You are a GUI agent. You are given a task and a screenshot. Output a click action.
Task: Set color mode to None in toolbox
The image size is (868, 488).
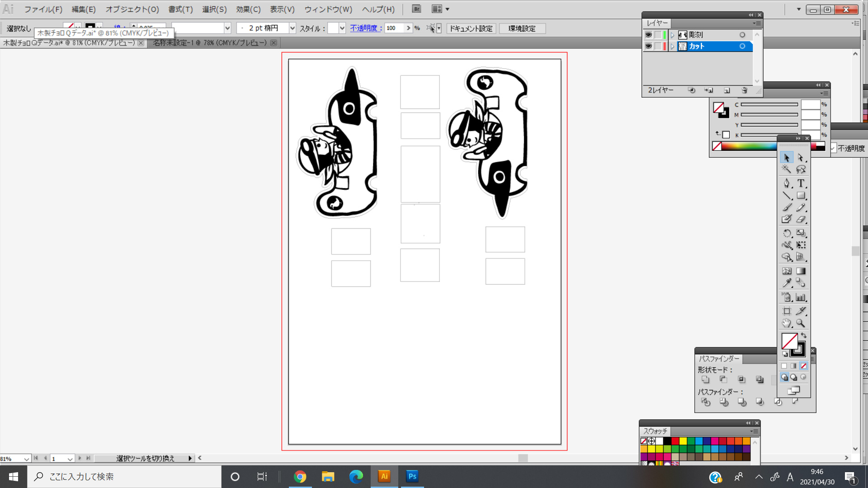point(803,366)
